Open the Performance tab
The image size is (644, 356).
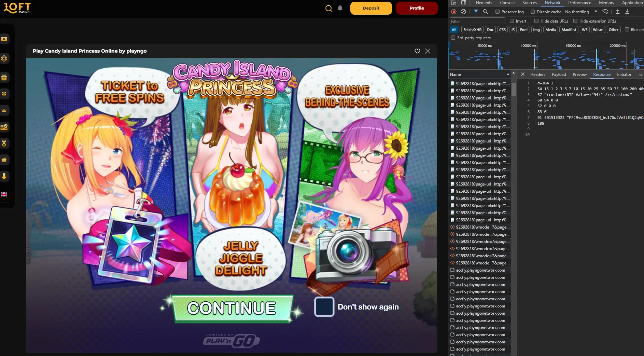click(579, 3)
